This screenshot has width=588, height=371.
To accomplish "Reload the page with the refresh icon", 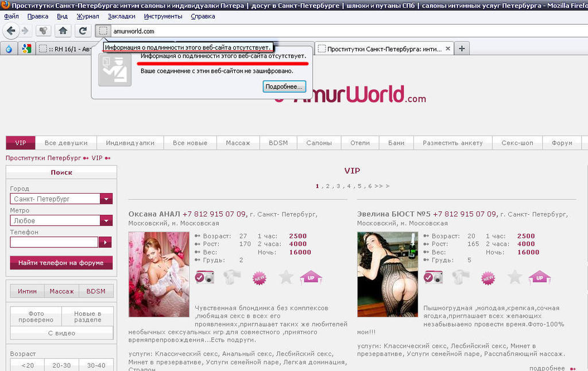I will click(x=83, y=30).
